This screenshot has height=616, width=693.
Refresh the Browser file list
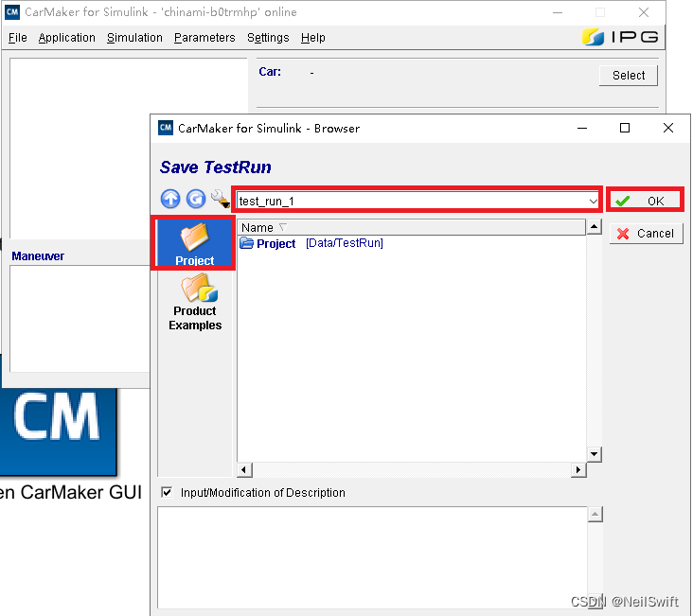coord(196,199)
